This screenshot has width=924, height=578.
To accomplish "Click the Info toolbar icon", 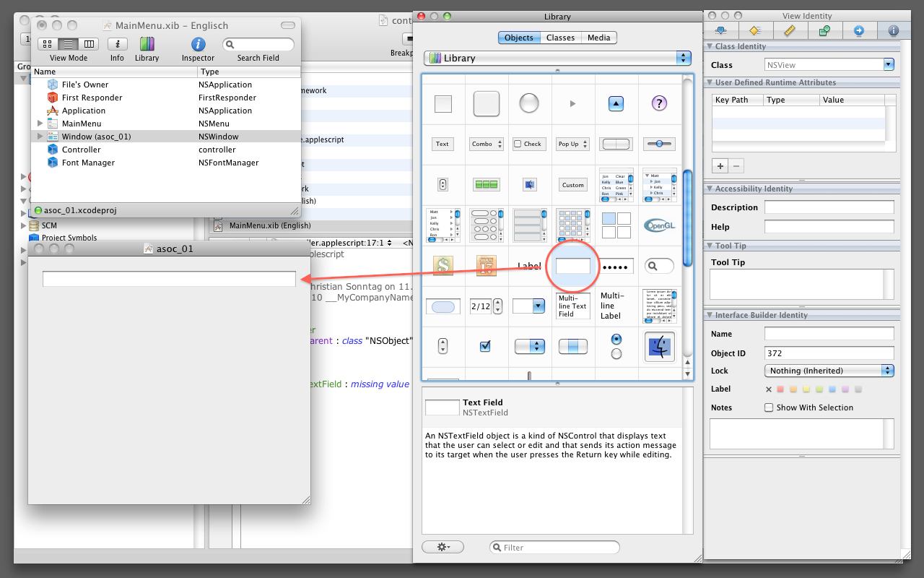I will [x=117, y=45].
